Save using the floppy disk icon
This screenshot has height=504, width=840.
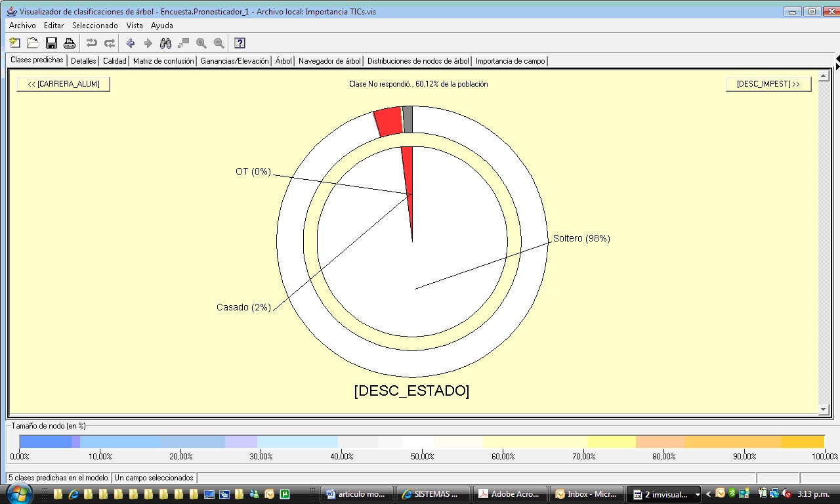(x=51, y=43)
